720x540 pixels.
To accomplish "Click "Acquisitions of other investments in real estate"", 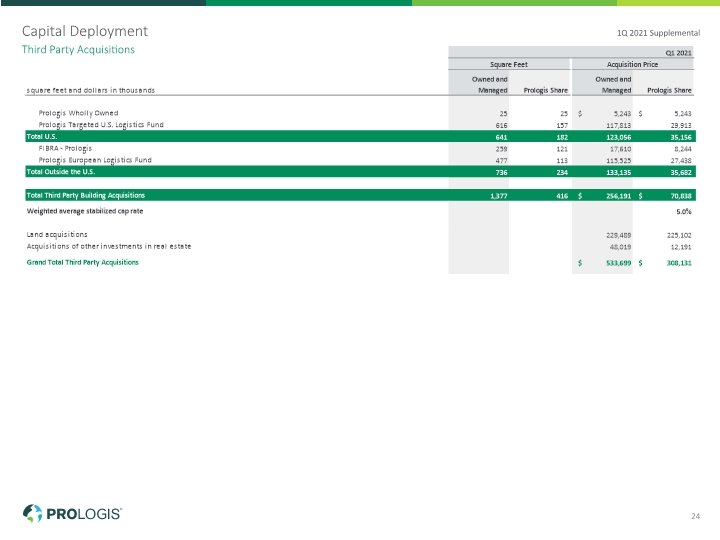I will click(109, 247).
